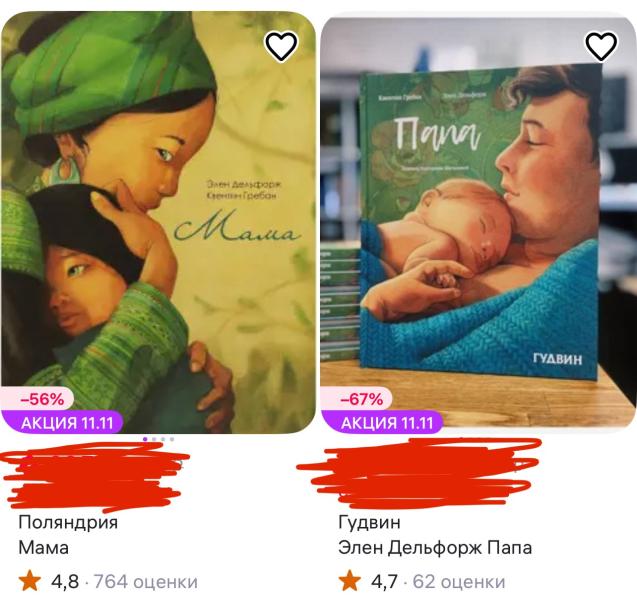Open the Гудвин publisher link
The height and width of the screenshot is (600, 637).
[x=369, y=522]
